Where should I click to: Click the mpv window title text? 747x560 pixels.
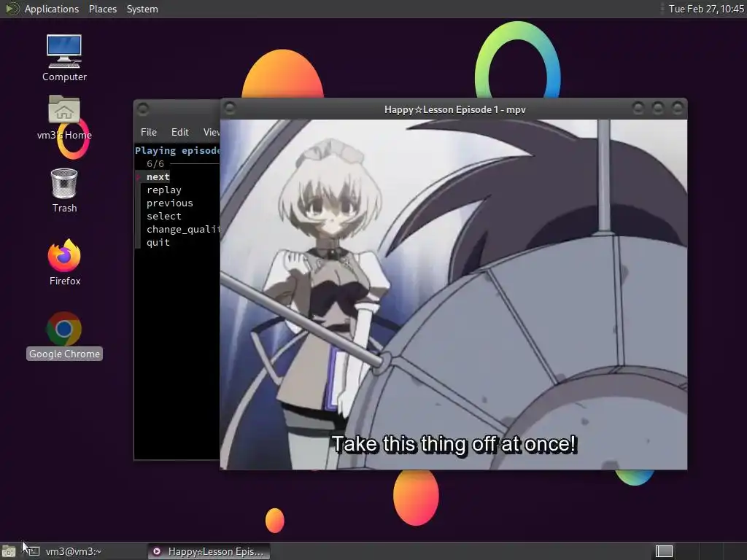click(x=455, y=109)
